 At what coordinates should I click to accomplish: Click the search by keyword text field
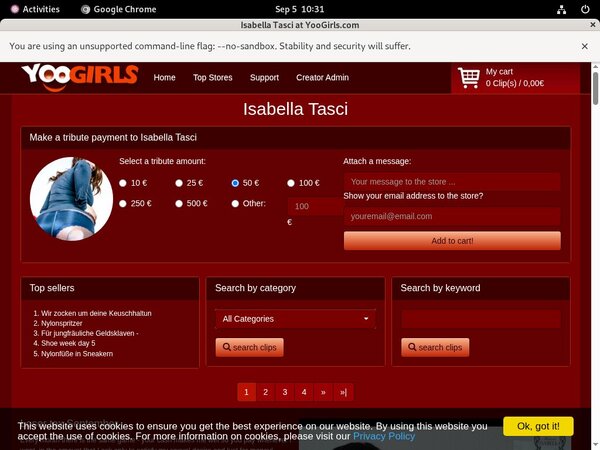tap(480, 319)
